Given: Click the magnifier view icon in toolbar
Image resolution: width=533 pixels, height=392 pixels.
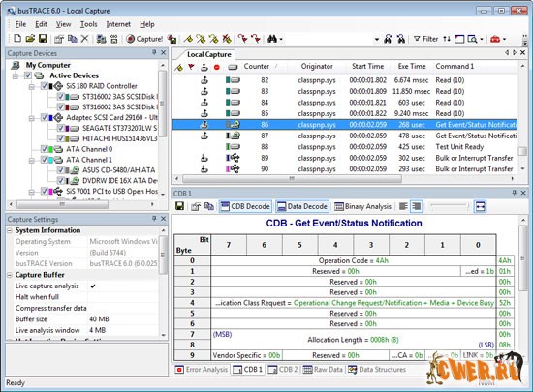Looking at the screenshot, I should tap(472, 39).
